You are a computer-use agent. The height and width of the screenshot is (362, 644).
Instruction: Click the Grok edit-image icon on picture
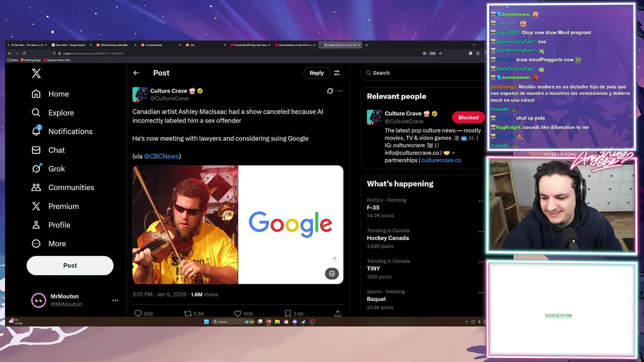[332, 274]
